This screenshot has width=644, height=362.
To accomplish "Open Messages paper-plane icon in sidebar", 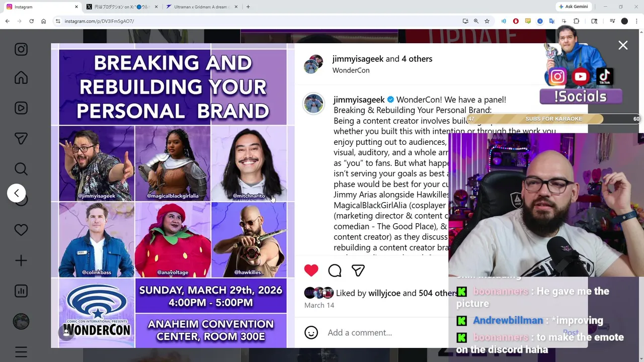I will click(x=21, y=138).
